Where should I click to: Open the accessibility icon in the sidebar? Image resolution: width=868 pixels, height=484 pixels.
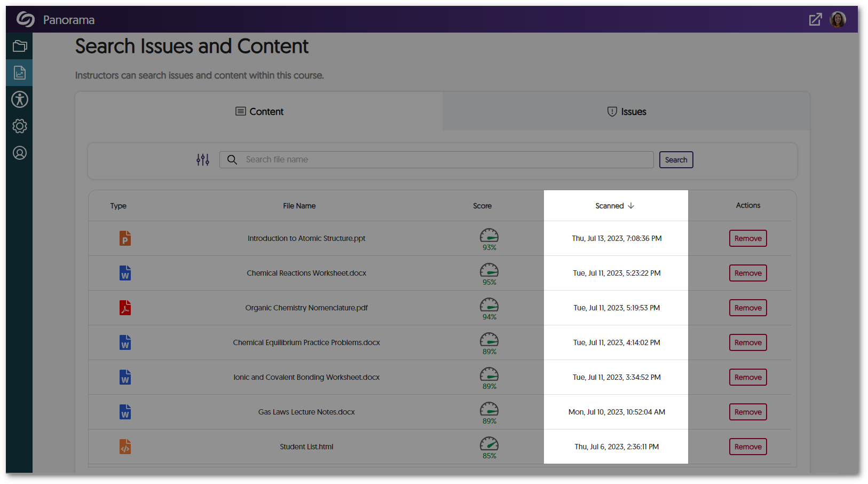[x=19, y=99]
